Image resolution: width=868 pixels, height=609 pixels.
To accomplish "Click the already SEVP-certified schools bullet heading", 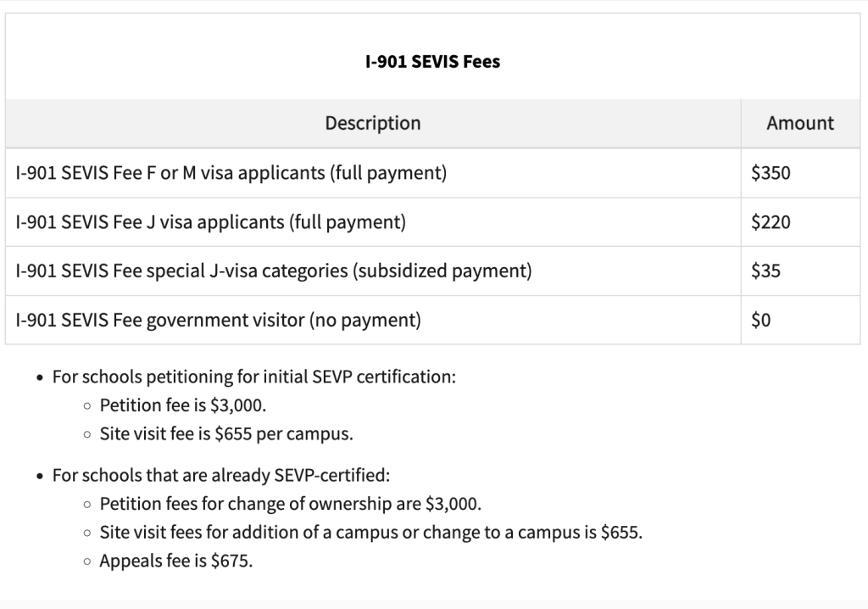I will pyautogui.click(x=221, y=476).
